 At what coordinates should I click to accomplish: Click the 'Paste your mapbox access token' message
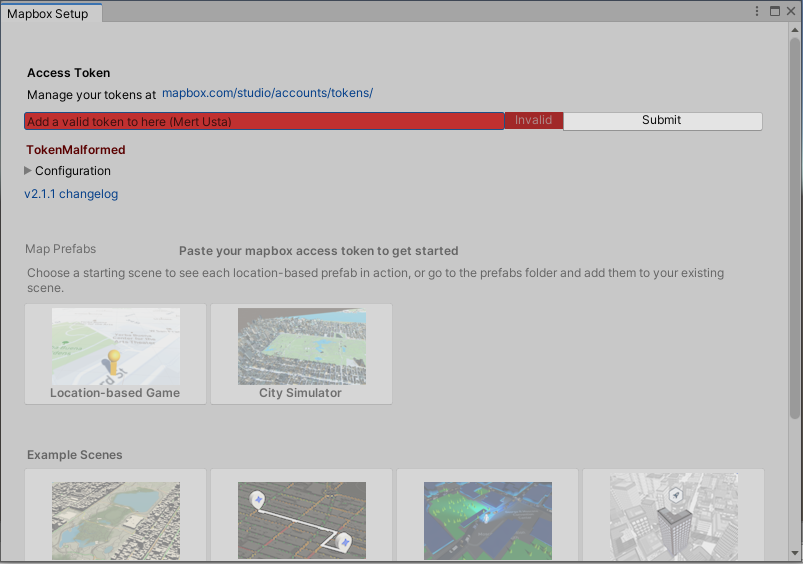[x=319, y=251]
